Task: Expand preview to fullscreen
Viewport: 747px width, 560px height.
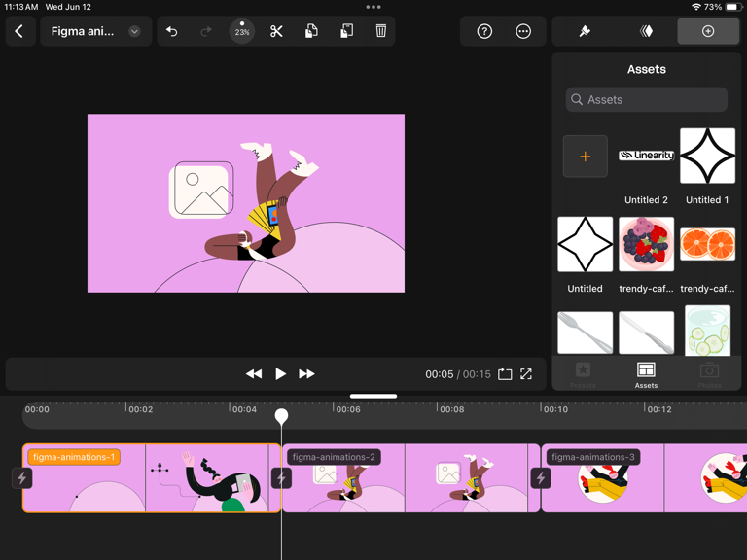Action: click(x=526, y=374)
